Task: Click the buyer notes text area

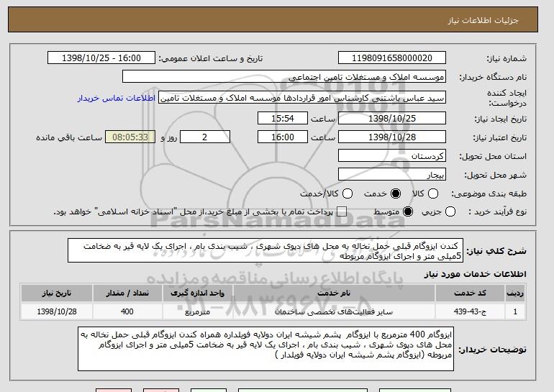Action: tap(265, 349)
